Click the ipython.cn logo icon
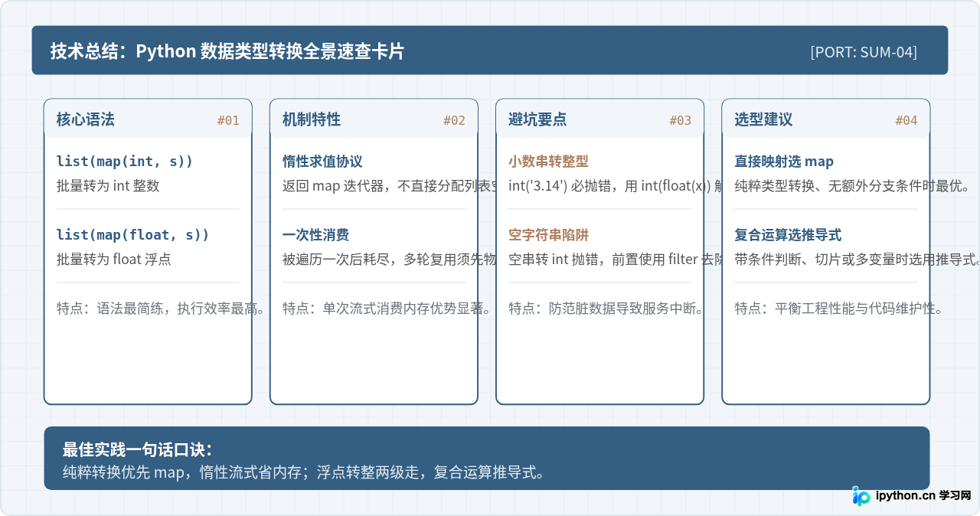This screenshot has height=516, width=980. 861,495
